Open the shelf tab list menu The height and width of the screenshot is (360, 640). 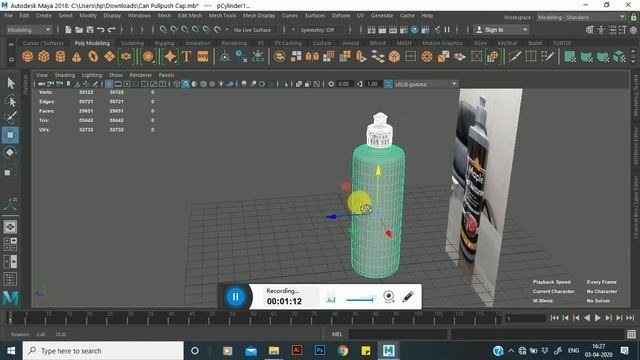click(11, 44)
